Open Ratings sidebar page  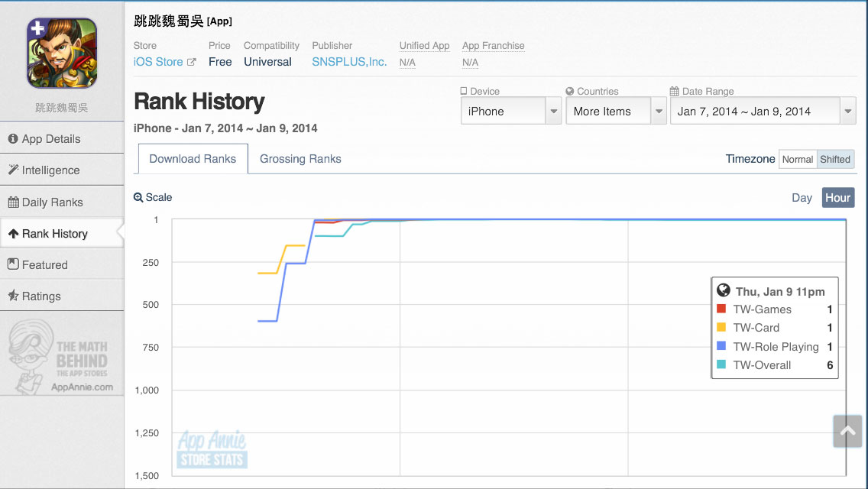61,296
